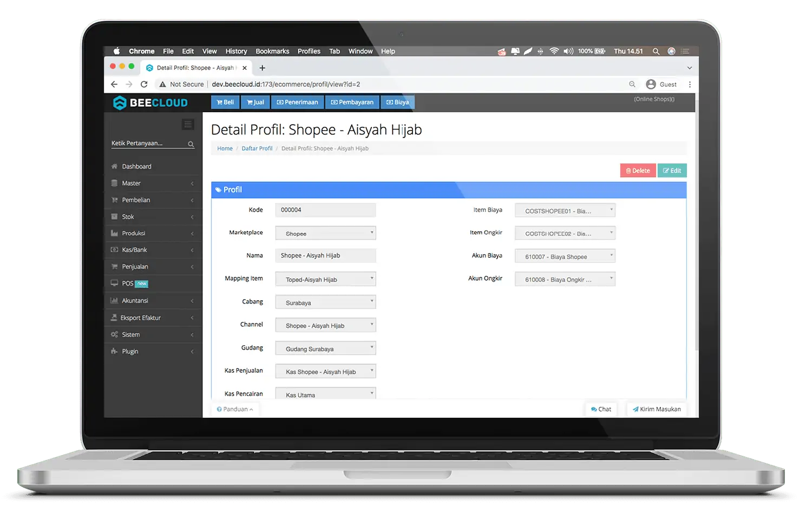
Task: Click the Chrome three-dot menu icon
Action: coord(690,85)
